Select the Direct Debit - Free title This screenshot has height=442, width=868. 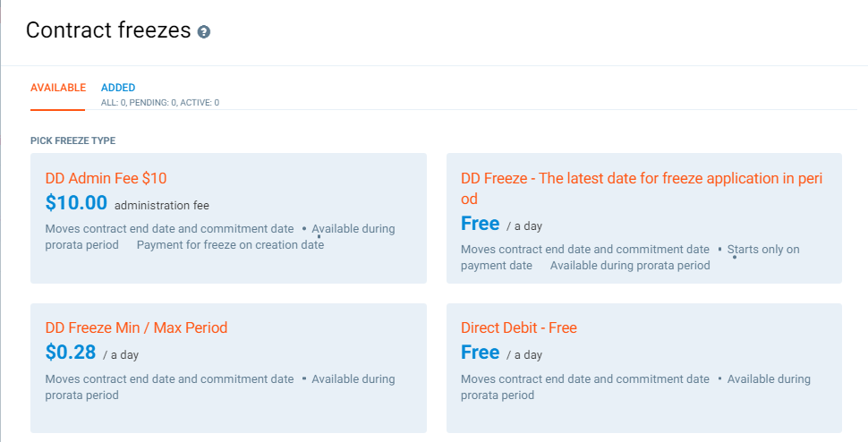pyautogui.click(x=518, y=327)
